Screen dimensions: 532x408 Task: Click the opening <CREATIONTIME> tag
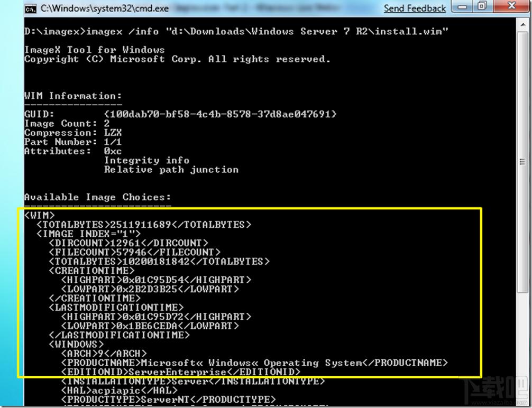(x=91, y=270)
